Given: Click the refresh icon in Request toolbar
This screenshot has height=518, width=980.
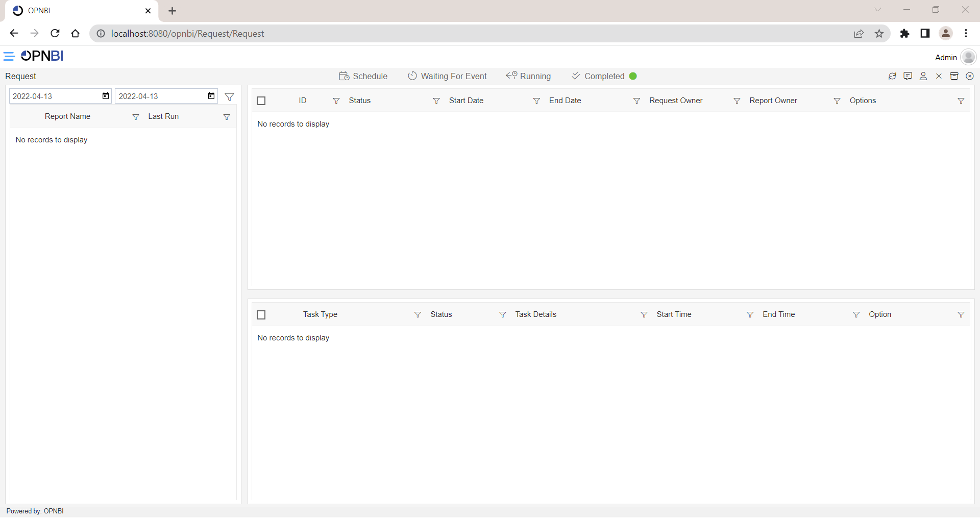Looking at the screenshot, I should click(892, 76).
